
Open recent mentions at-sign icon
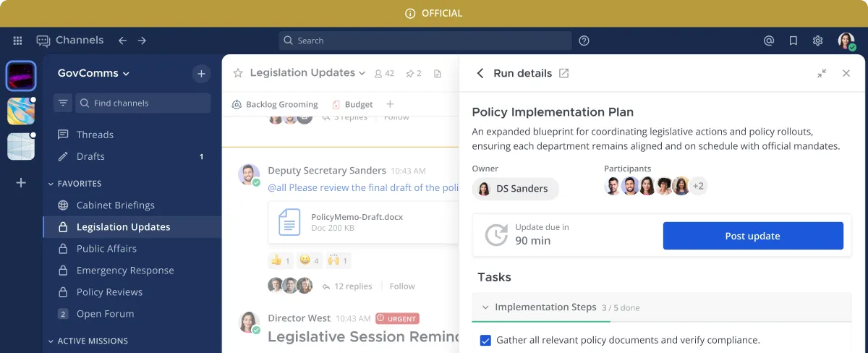coord(769,41)
